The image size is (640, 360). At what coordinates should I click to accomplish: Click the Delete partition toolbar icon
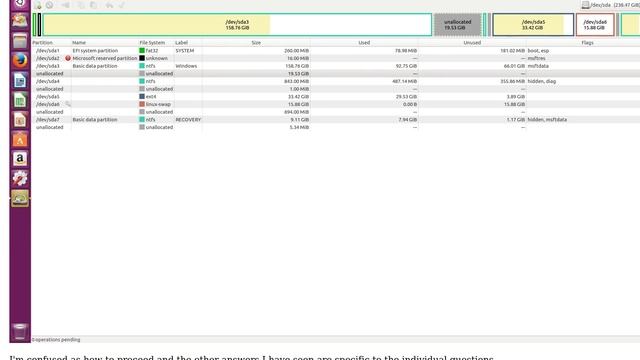[49, 5]
